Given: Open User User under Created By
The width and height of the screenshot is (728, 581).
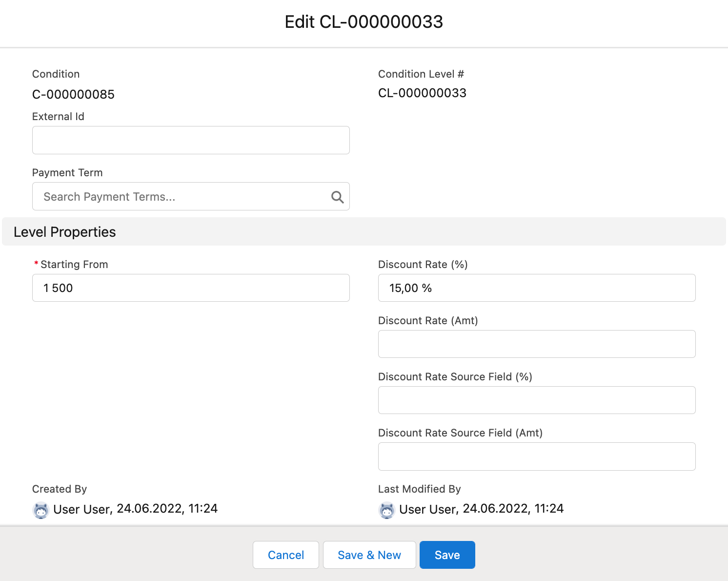Looking at the screenshot, I should (82, 509).
